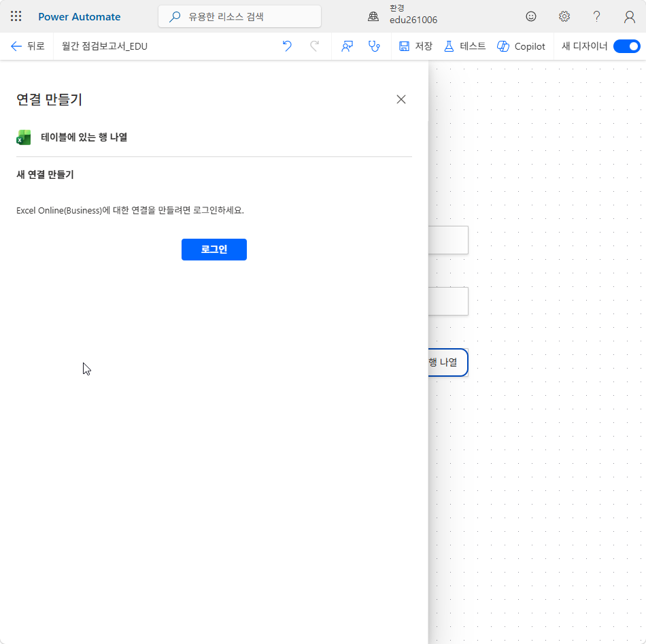Edit the flow name 월간 점검보고서_EDU

click(x=105, y=46)
